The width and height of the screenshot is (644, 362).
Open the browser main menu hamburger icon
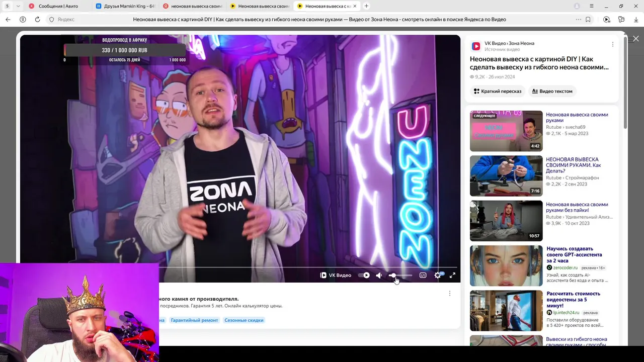592,6
